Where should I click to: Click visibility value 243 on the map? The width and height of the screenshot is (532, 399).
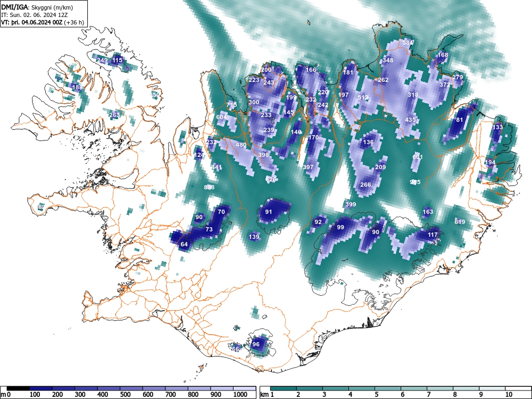coord(269,82)
